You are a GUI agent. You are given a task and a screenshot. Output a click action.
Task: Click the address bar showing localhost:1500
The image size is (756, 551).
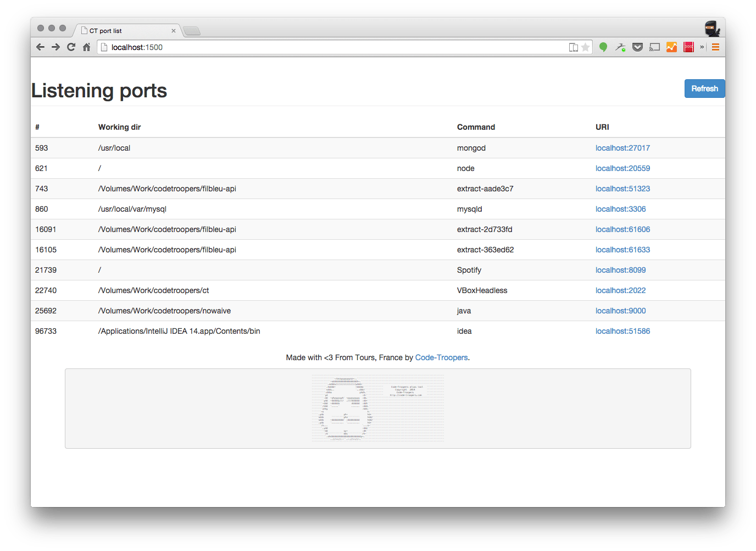point(330,47)
